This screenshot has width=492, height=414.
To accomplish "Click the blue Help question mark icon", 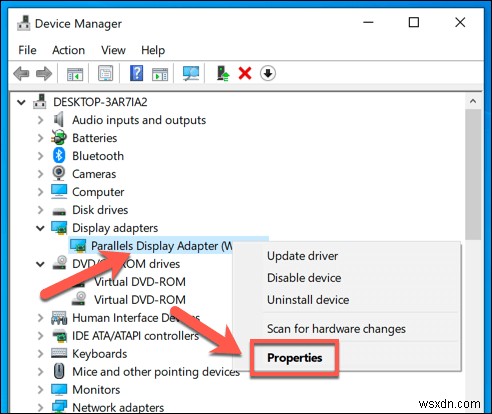I will coord(136,73).
